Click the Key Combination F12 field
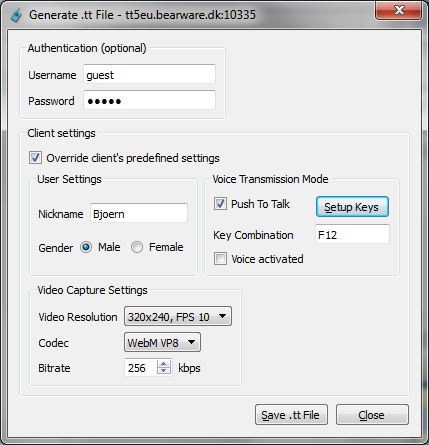This screenshot has width=429, height=445. tap(352, 234)
